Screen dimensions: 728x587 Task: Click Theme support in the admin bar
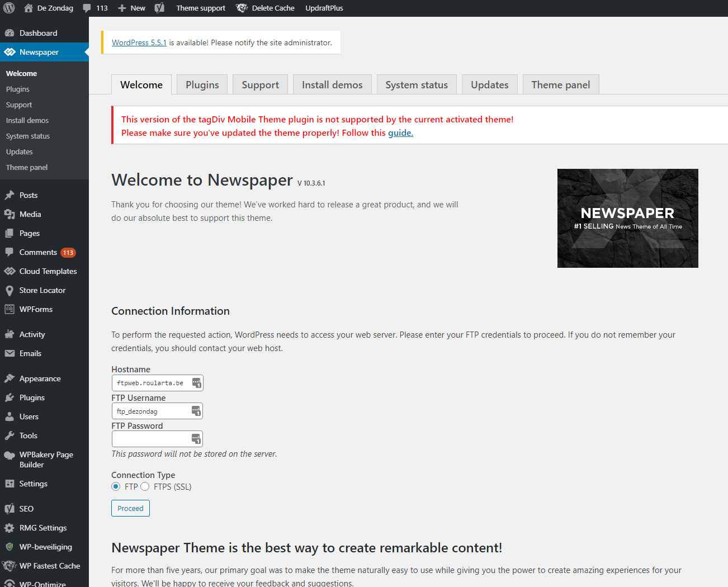coord(201,8)
